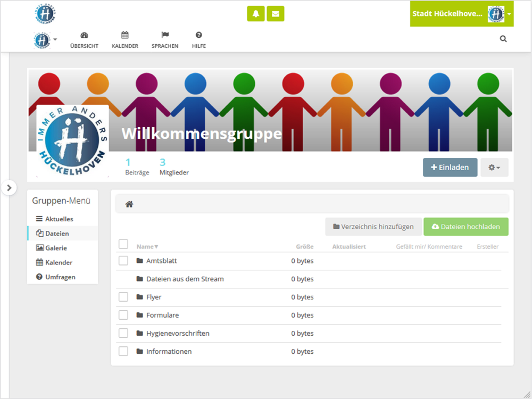
Task: Open the Amtsblatt folder name
Action: 162,261
